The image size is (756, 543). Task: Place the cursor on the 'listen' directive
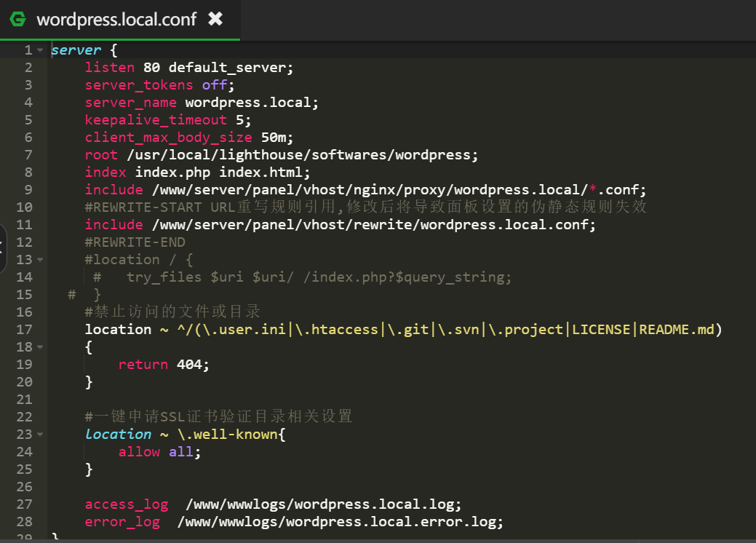[x=110, y=68]
